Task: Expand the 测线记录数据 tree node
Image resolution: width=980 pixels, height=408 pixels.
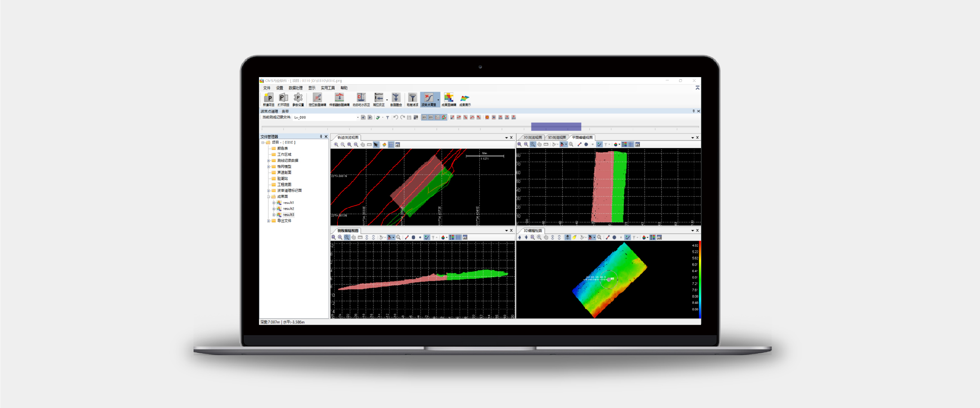Action: [x=268, y=161]
